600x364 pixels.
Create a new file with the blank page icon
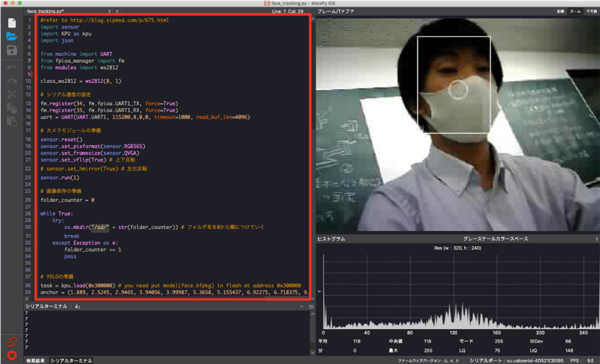click(x=12, y=23)
